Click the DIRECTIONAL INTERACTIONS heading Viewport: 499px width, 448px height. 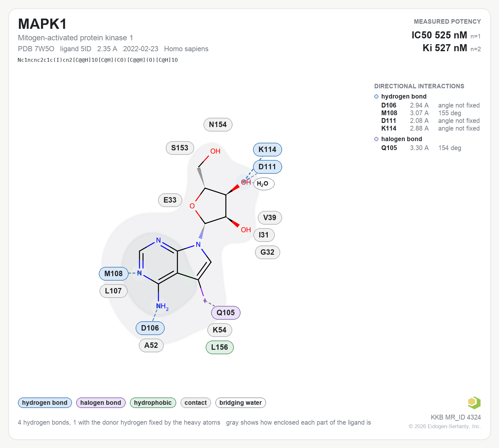coord(419,86)
